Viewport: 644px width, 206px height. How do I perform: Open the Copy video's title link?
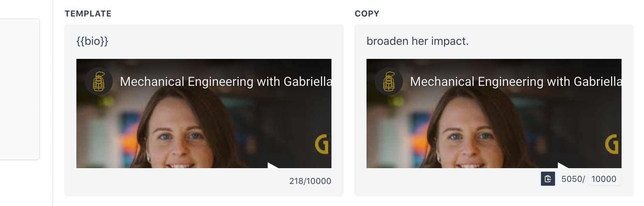tap(516, 82)
